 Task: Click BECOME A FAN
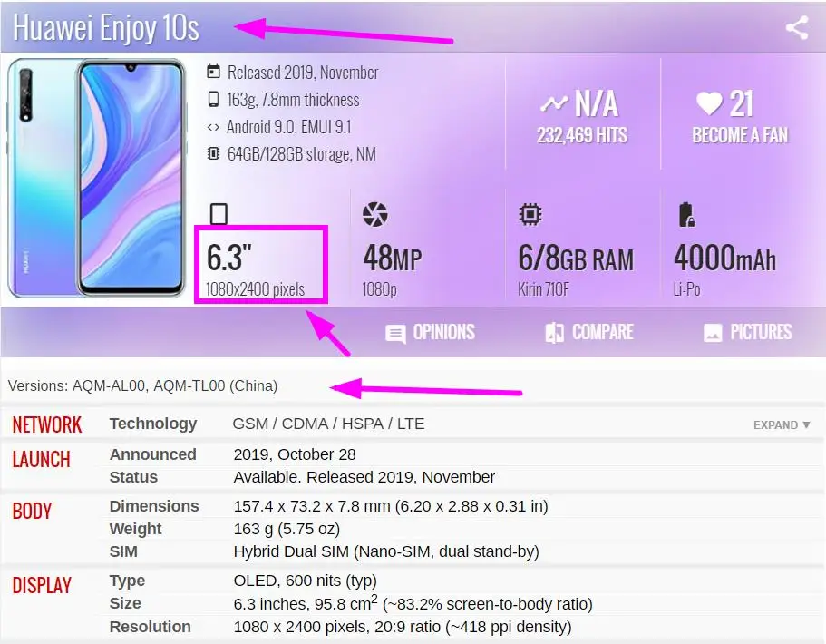point(740,135)
